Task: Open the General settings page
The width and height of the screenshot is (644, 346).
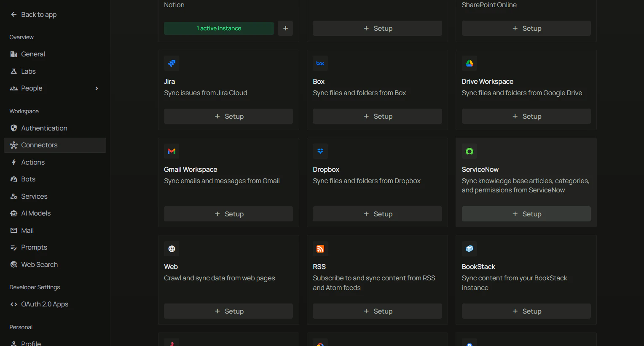Action: click(x=55, y=54)
